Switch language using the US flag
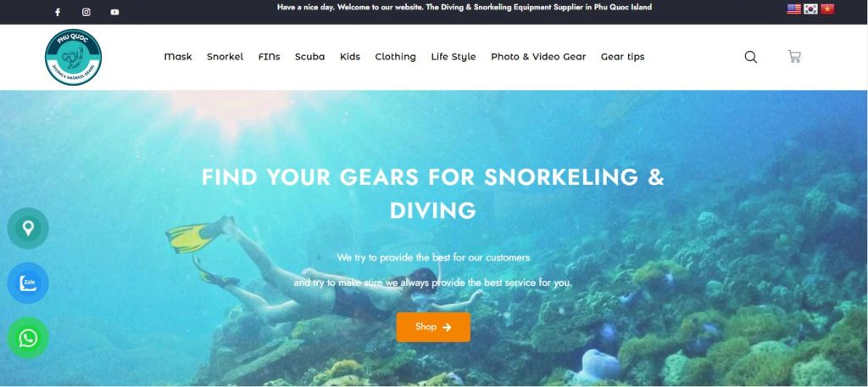868x387 pixels. [x=793, y=8]
